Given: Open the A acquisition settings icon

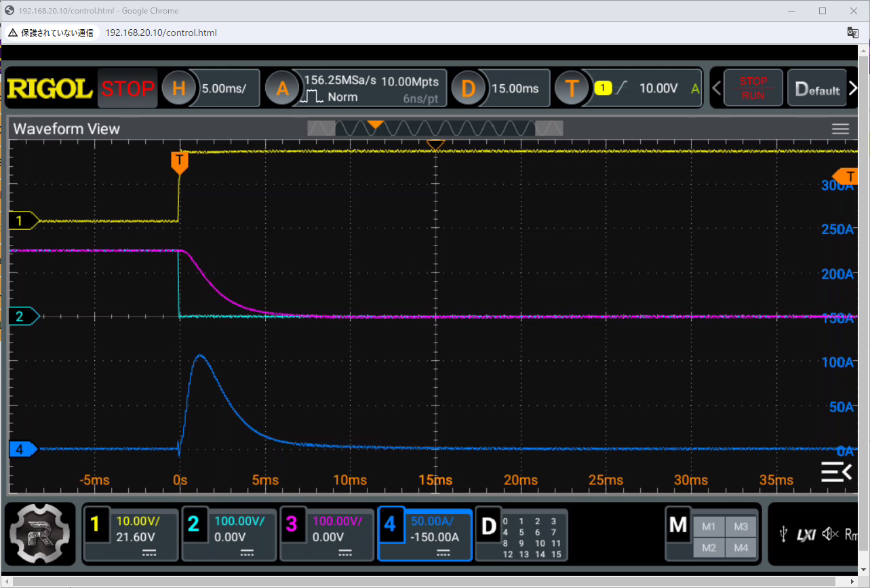Looking at the screenshot, I should [282, 88].
